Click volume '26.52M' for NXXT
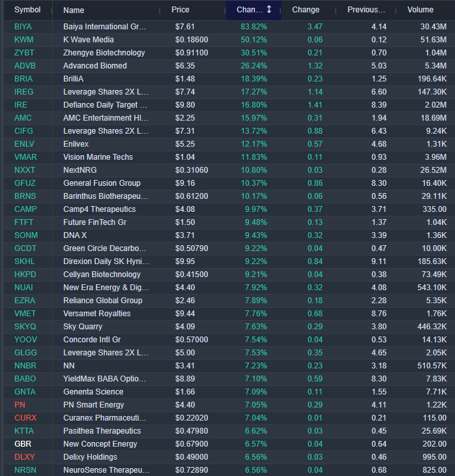 point(433,170)
